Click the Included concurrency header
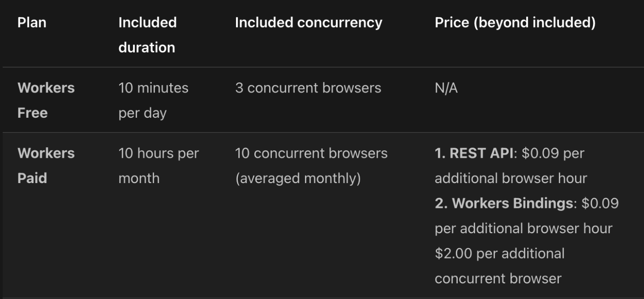The width and height of the screenshot is (644, 299). pyautogui.click(x=308, y=23)
